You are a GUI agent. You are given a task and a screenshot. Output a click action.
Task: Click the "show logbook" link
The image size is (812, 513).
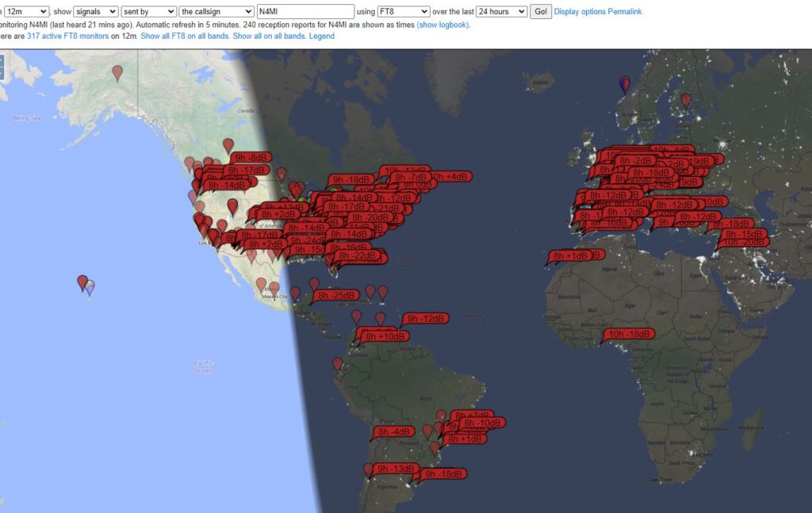(x=443, y=25)
